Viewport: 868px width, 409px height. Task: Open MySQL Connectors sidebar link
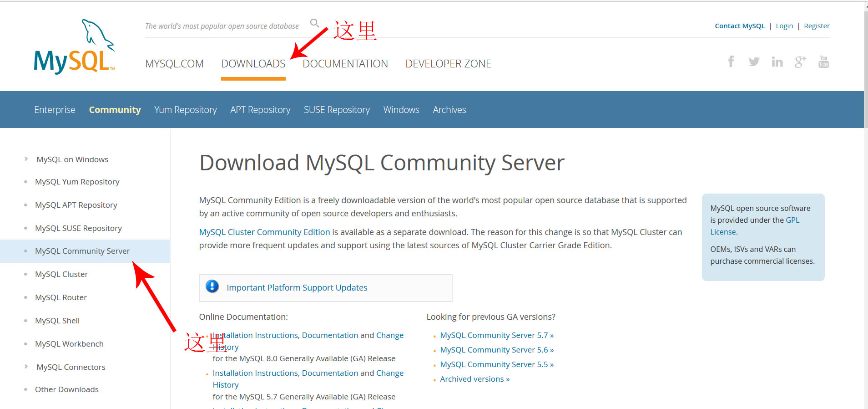click(x=71, y=367)
